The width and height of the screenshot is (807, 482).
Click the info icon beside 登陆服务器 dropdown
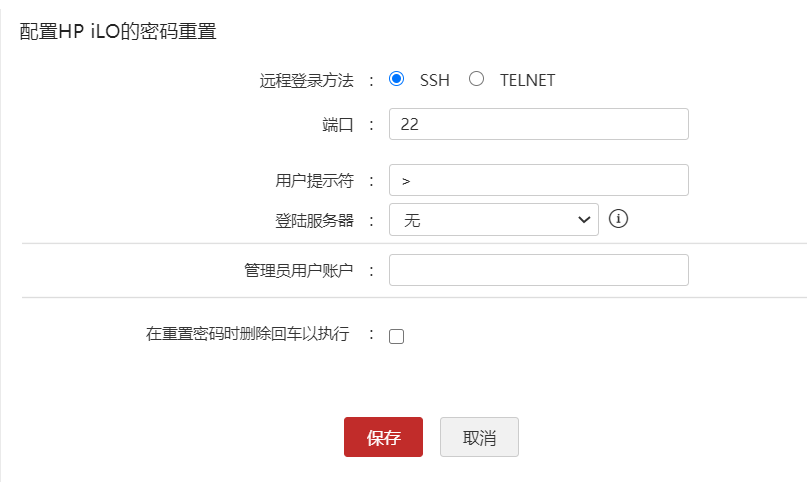pos(618,219)
